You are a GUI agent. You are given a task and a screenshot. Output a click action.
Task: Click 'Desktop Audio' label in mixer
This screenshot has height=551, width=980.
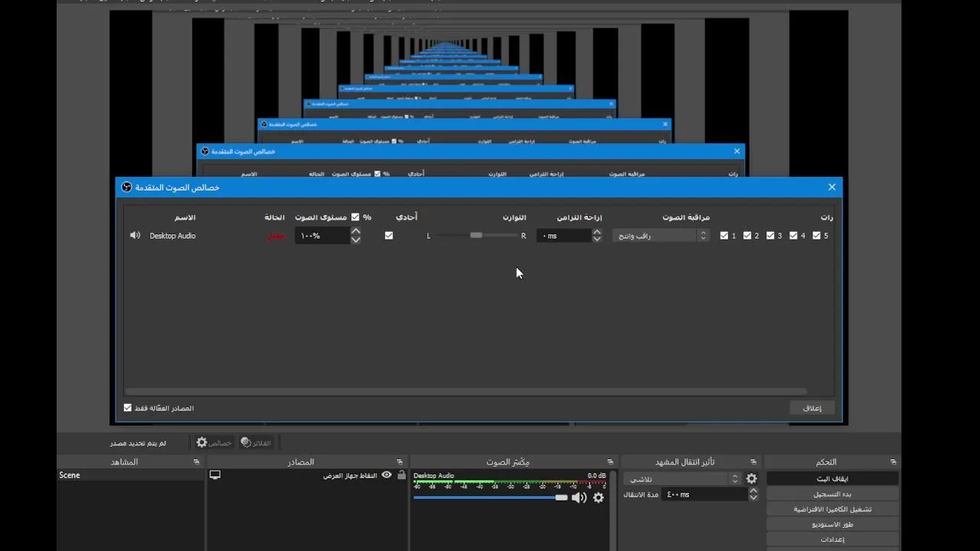pos(434,475)
